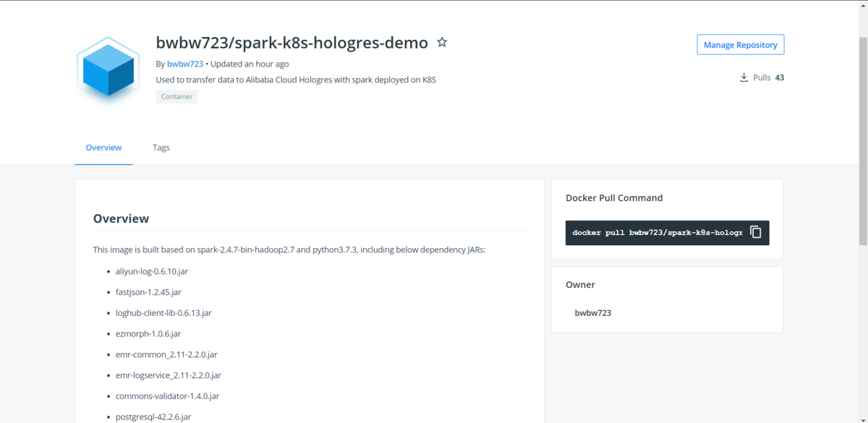The height and width of the screenshot is (423, 868).
Task: Select emr-logservice_2.11-2.2.0.jar list item
Action: pyautogui.click(x=169, y=375)
